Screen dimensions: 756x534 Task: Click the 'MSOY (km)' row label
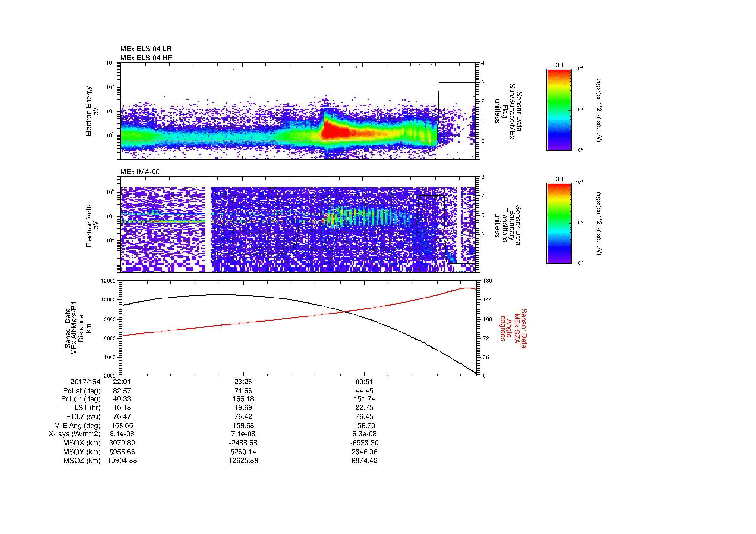click(x=82, y=452)
